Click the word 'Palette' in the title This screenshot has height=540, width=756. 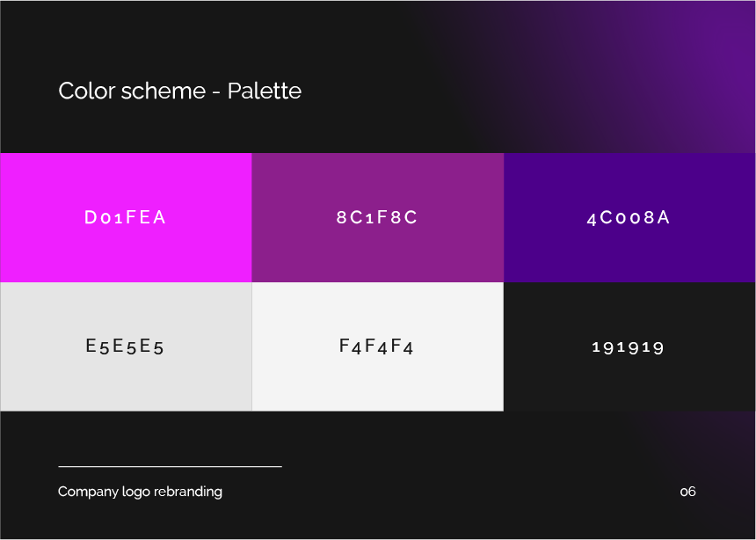265,91
